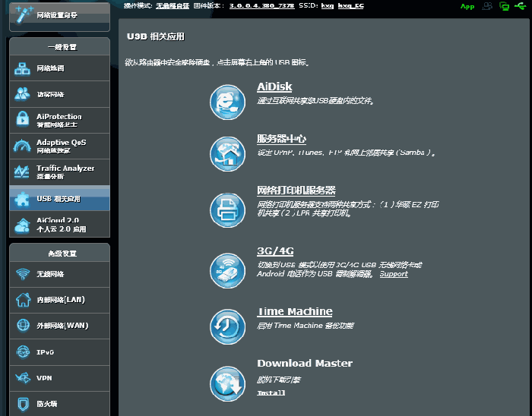Screen dimensions: 532x416
Task: Click the AiProtection padlock icon
Action: click(22, 119)
